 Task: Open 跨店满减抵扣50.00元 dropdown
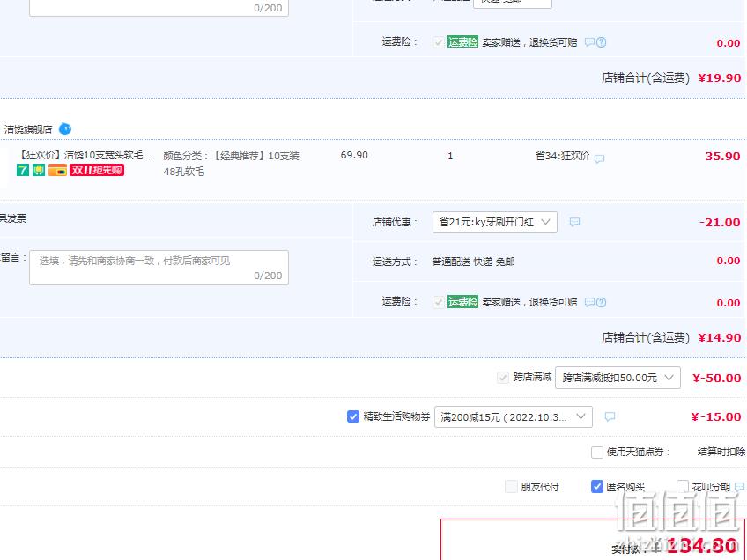pyautogui.click(x=618, y=378)
